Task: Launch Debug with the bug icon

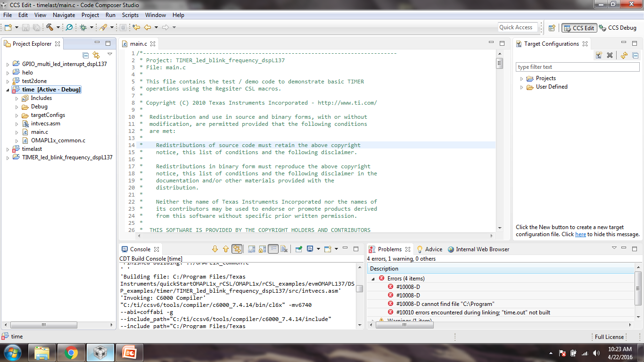Action: (83, 27)
